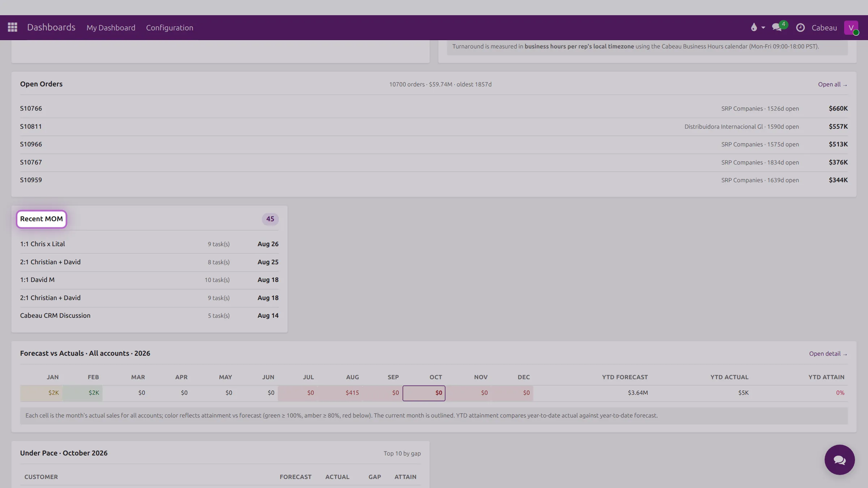Open the 2:1 Christian + David Aug 25 meeting
The height and width of the screenshot is (488, 868).
[x=149, y=262]
